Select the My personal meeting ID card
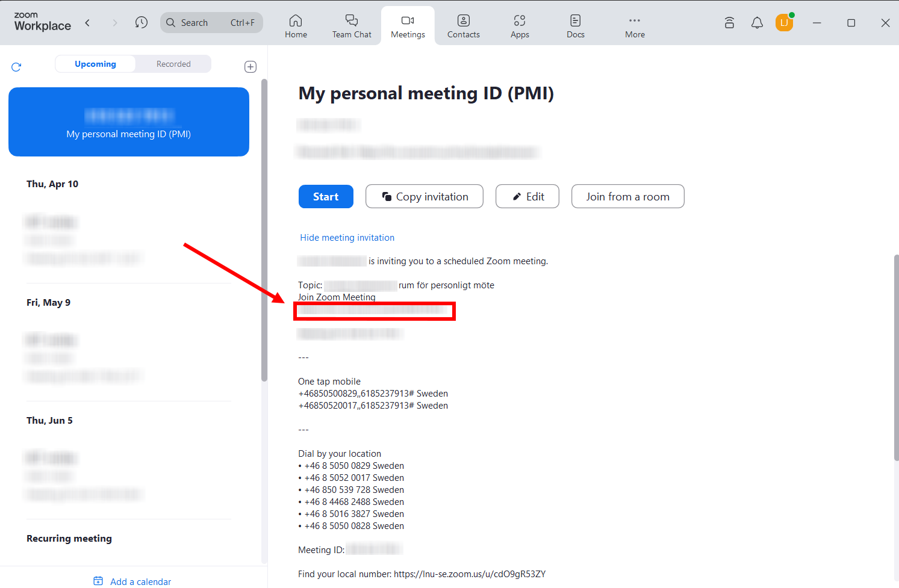The width and height of the screenshot is (899, 588). click(x=129, y=122)
